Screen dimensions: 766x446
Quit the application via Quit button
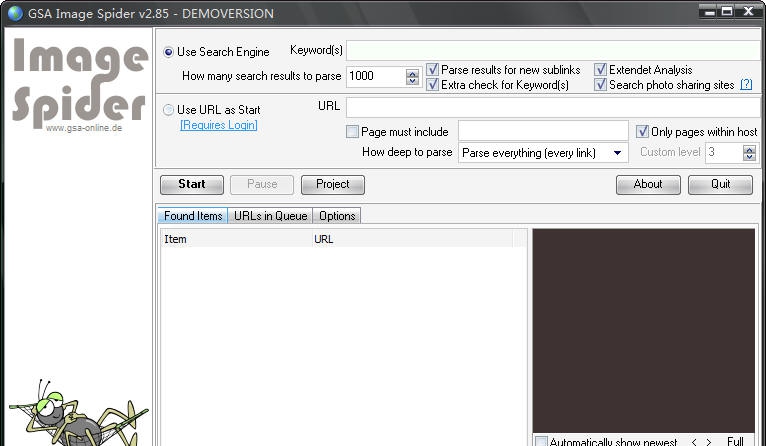721,185
